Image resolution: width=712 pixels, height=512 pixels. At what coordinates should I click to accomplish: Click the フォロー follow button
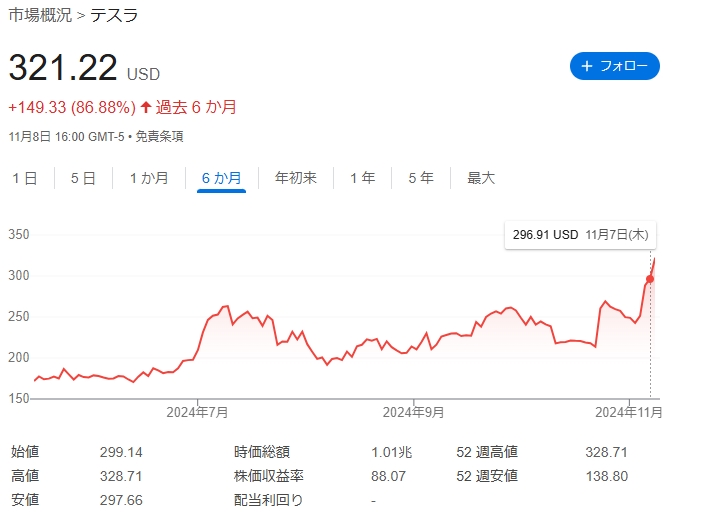[x=614, y=66]
